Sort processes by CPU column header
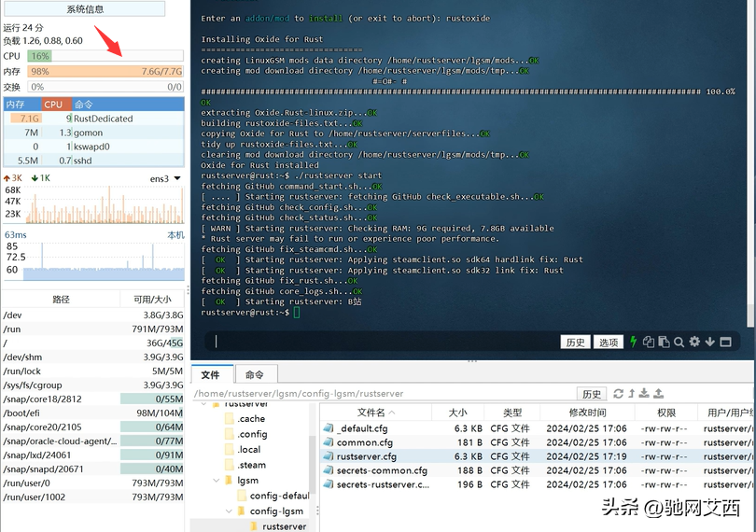 pos(53,105)
